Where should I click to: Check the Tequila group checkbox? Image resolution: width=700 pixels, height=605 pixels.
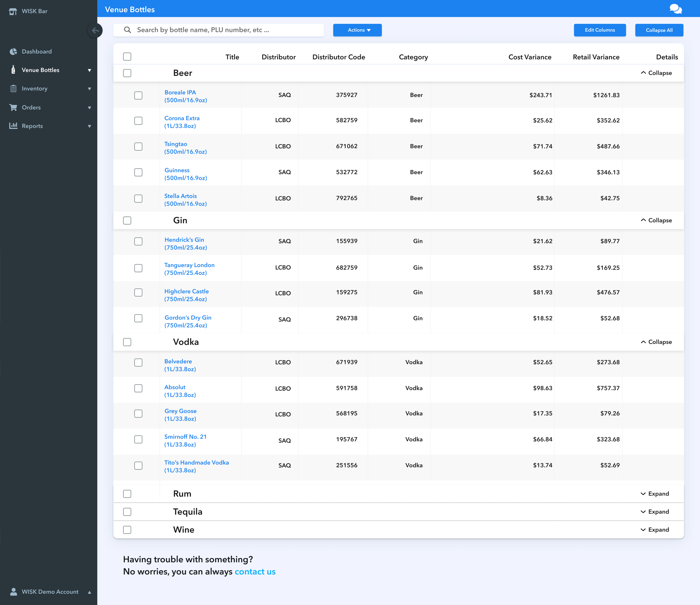(x=127, y=512)
